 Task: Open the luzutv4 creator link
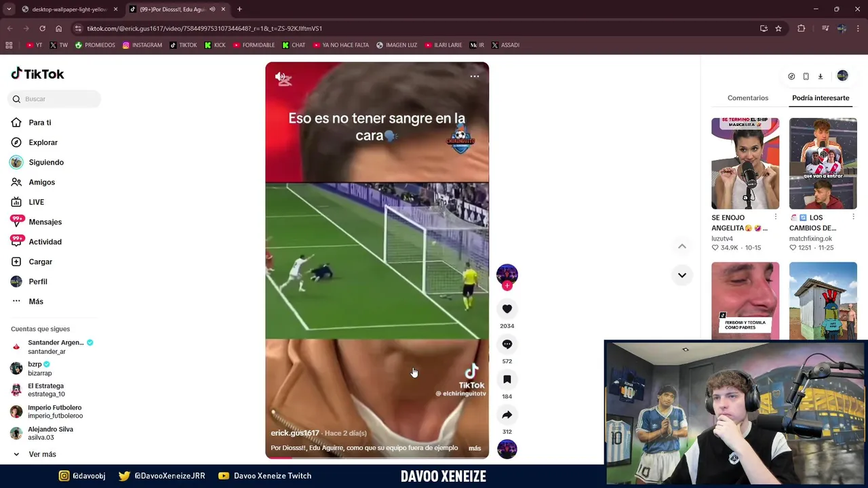point(722,239)
